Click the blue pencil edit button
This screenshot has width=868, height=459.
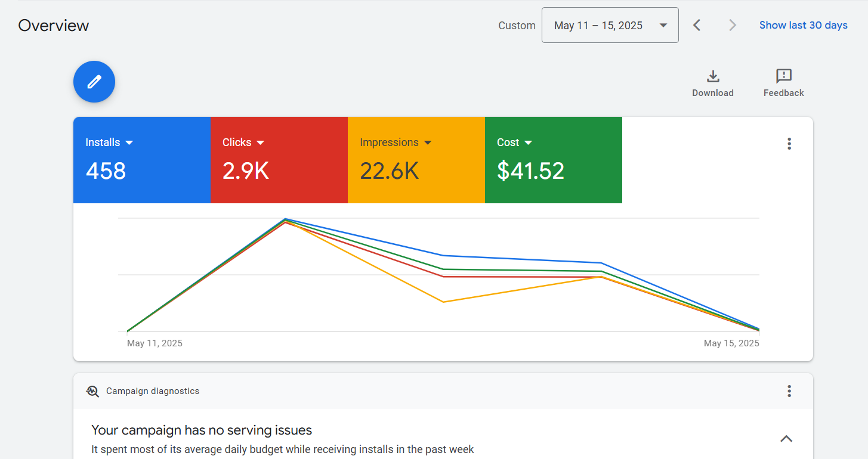tap(94, 82)
